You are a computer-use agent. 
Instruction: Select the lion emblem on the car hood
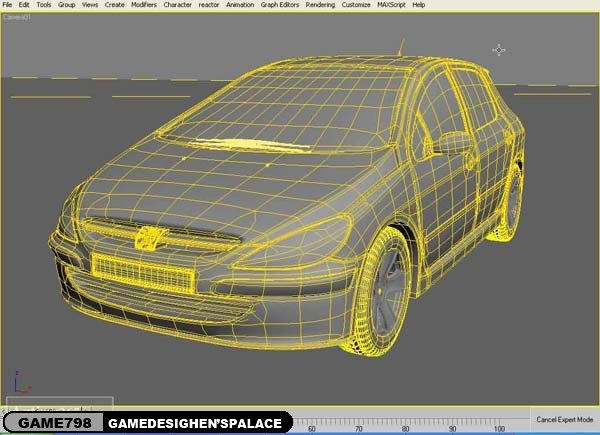click(150, 237)
